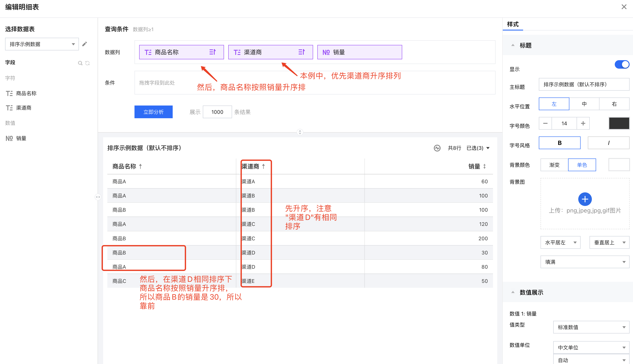The width and height of the screenshot is (633, 364).
Task: Expand the 已选(3) column selector dropdown
Action: pyautogui.click(x=478, y=148)
